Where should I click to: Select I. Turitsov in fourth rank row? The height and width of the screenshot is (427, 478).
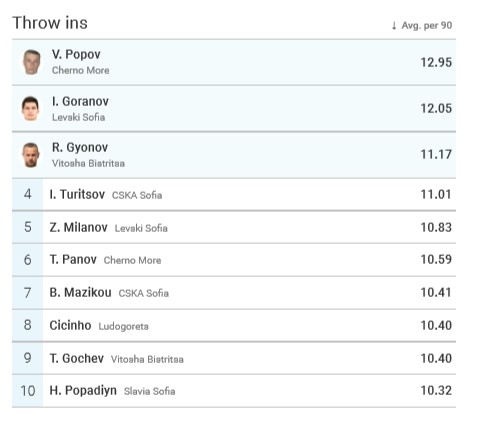tap(77, 194)
